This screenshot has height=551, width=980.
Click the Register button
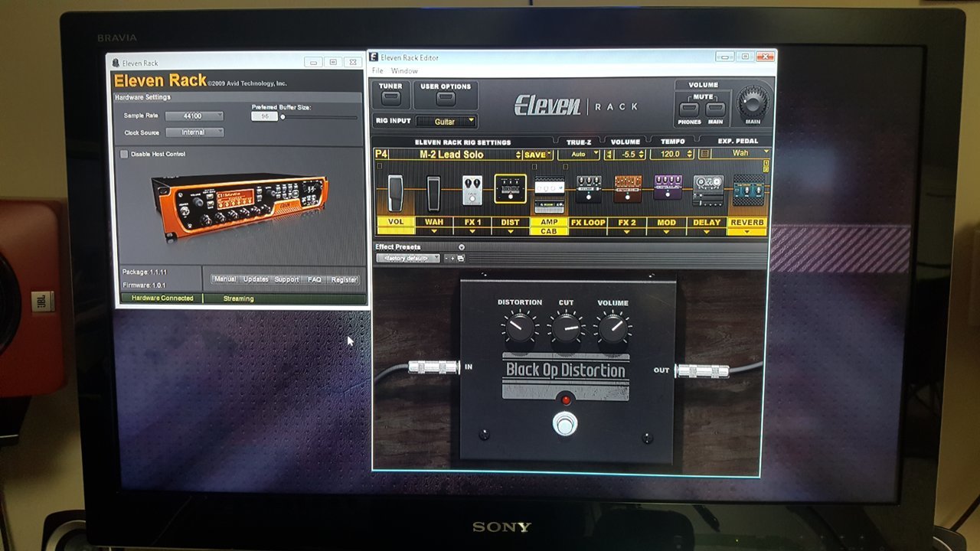pos(344,279)
